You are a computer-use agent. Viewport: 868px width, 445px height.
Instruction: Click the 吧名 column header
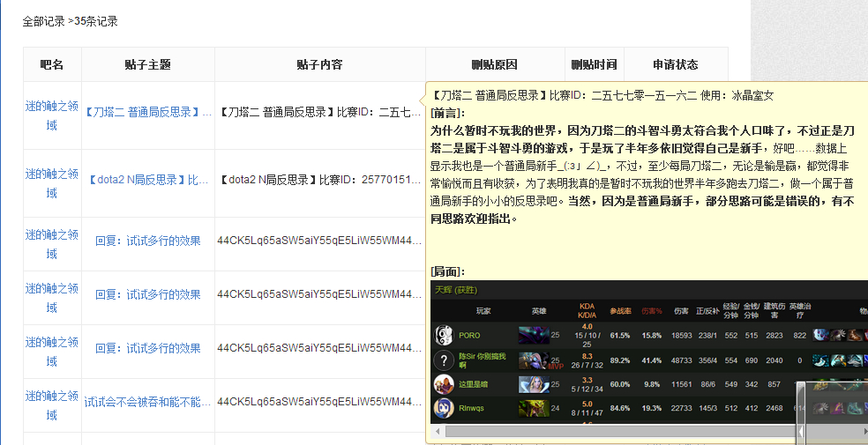point(52,64)
